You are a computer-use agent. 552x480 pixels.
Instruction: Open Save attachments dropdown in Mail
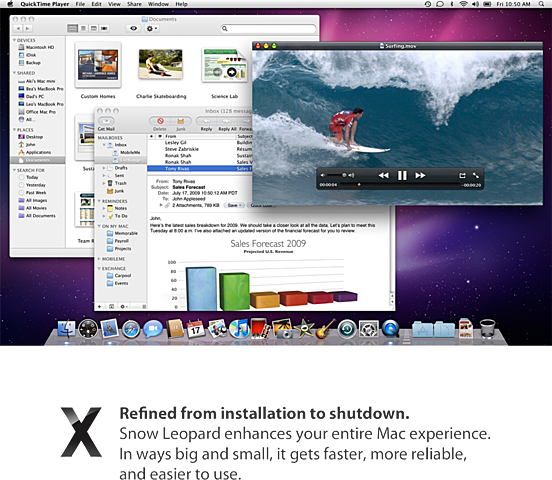pyautogui.click(x=234, y=205)
